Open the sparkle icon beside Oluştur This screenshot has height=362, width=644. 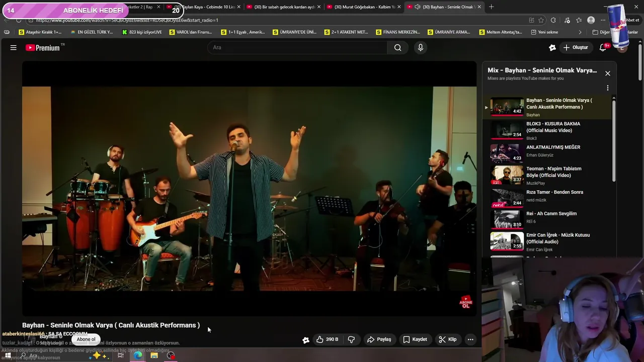(552, 47)
